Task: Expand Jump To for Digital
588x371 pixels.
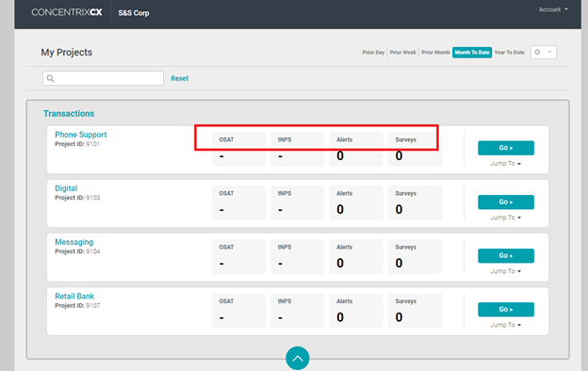Action: point(505,218)
